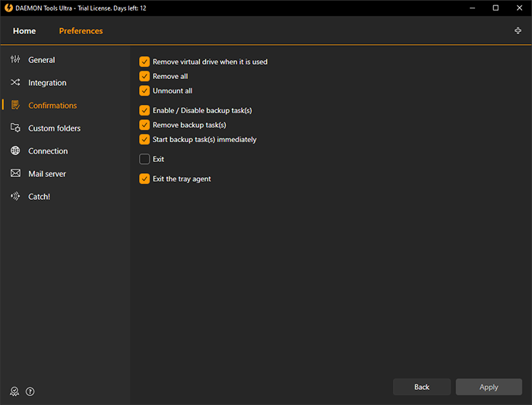Minimize the DAEMON Tools window
The width and height of the screenshot is (532, 405).
pyautogui.click(x=472, y=8)
